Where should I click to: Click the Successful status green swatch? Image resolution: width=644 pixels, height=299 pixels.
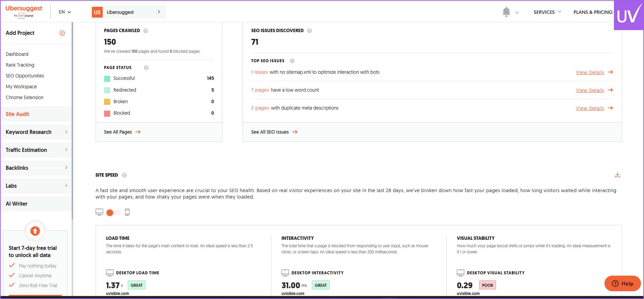click(x=107, y=78)
